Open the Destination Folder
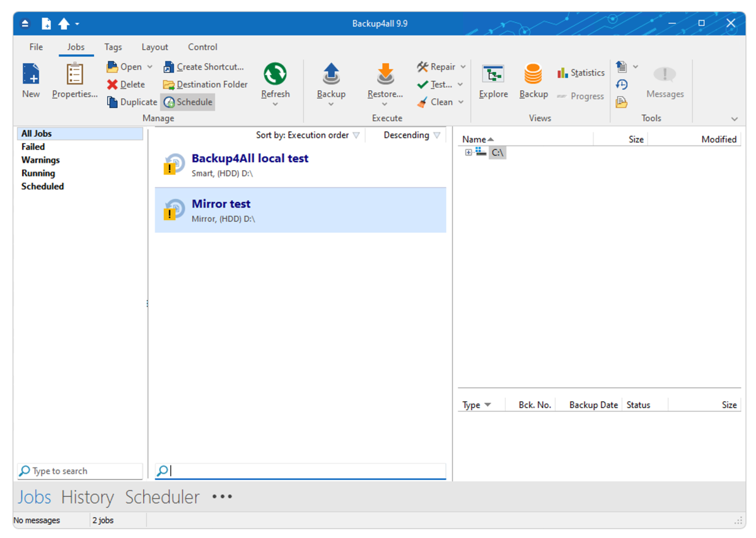Viewport: 756px width, 538px height. [x=206, y=85]
